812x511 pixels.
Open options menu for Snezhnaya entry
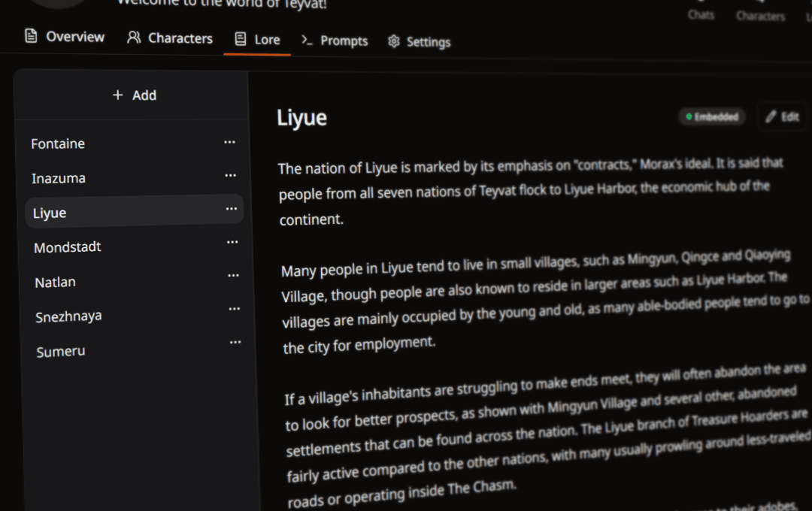[235, 309]
